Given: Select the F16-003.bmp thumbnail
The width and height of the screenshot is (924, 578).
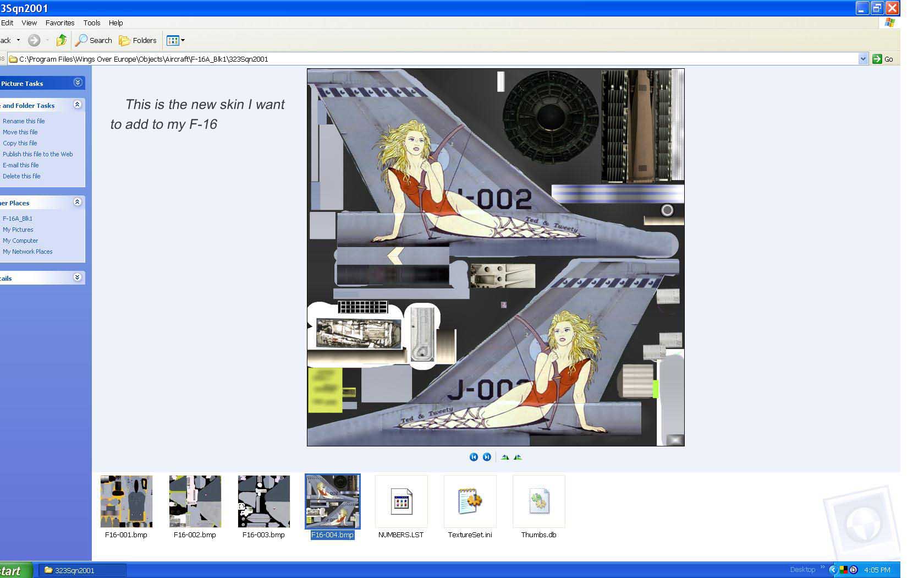Looking at the screenshot, I should 264,501.
